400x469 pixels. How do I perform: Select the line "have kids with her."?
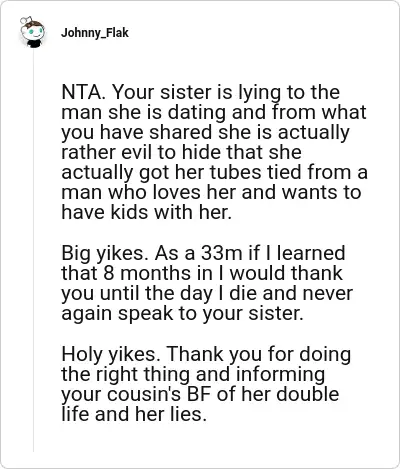pos(146,213)
